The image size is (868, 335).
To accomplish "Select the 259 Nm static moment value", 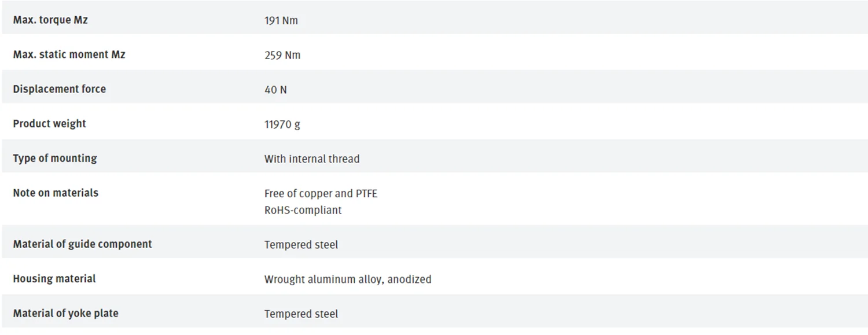I will tap(282, 56).
